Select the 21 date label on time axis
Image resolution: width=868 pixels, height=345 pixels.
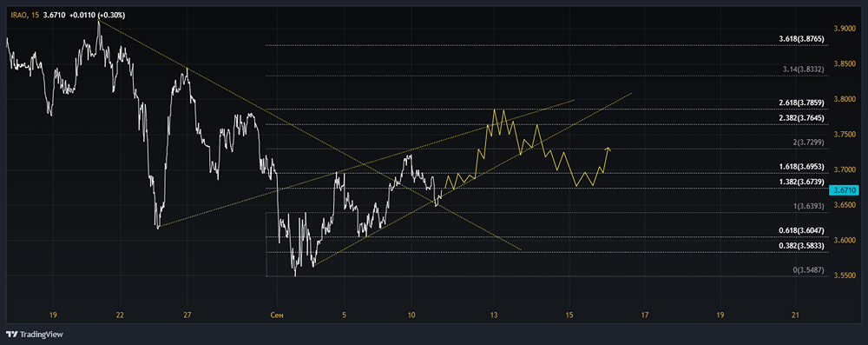[795, 315]
